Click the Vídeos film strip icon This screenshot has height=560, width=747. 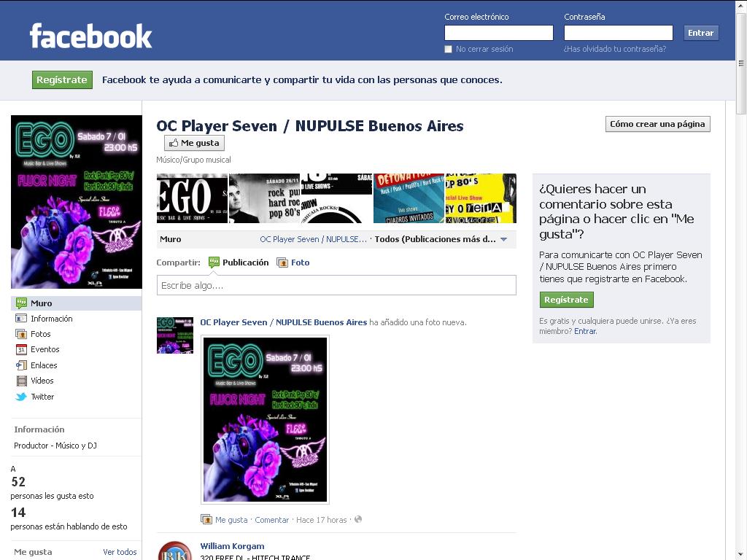tap(21, 381)
